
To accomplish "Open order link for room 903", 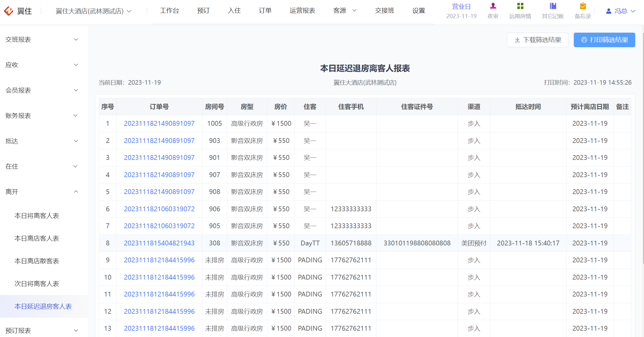I will pos(159,141).
